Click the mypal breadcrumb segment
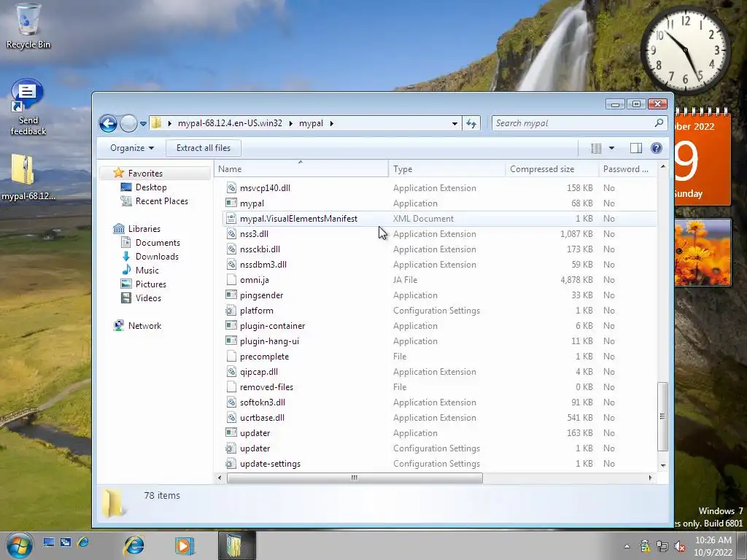 point(311,123)
